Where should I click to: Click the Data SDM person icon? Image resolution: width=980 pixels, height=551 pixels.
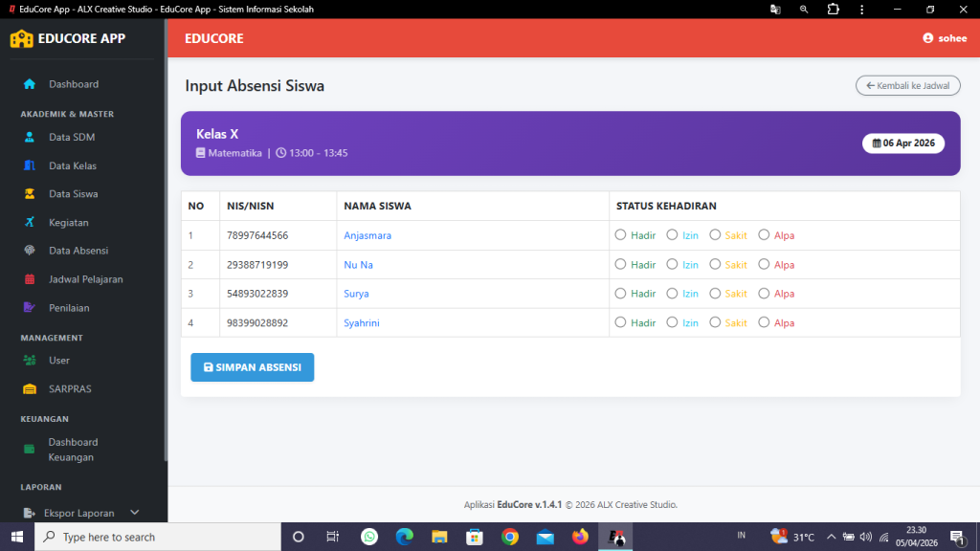[30, 137]
